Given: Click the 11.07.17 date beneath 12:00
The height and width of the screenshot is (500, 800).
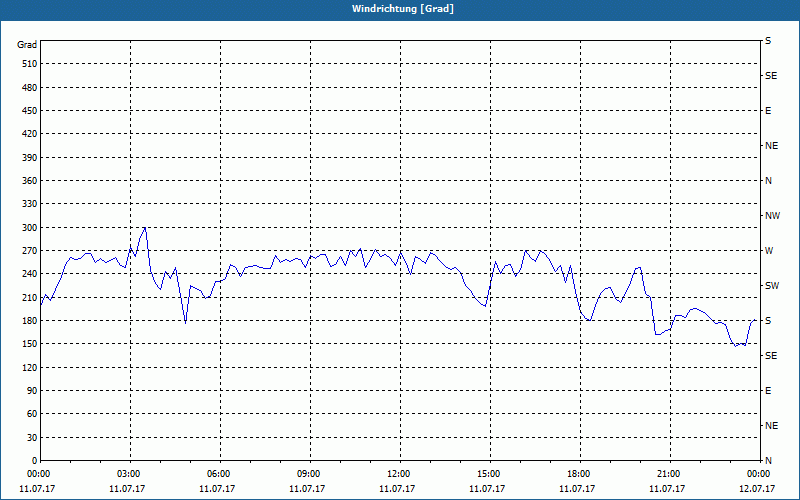Looking at the screenshot, I should coord(397,488).
